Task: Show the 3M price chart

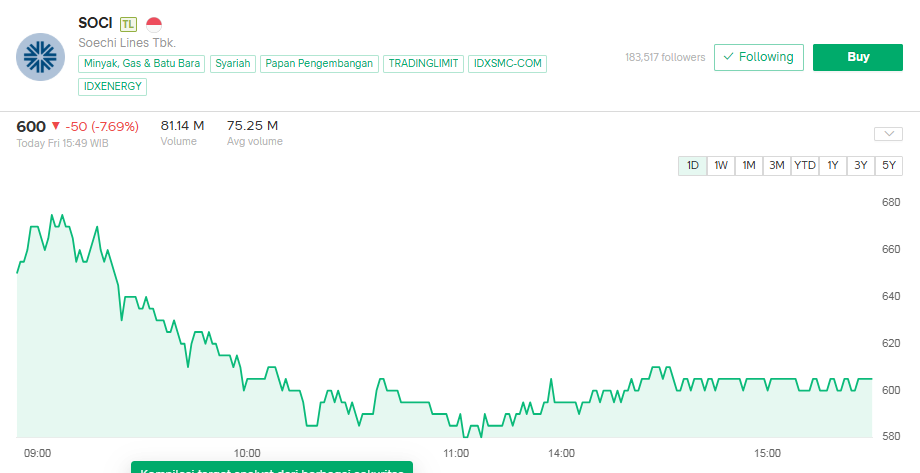Action: click(x=776, y=166)
